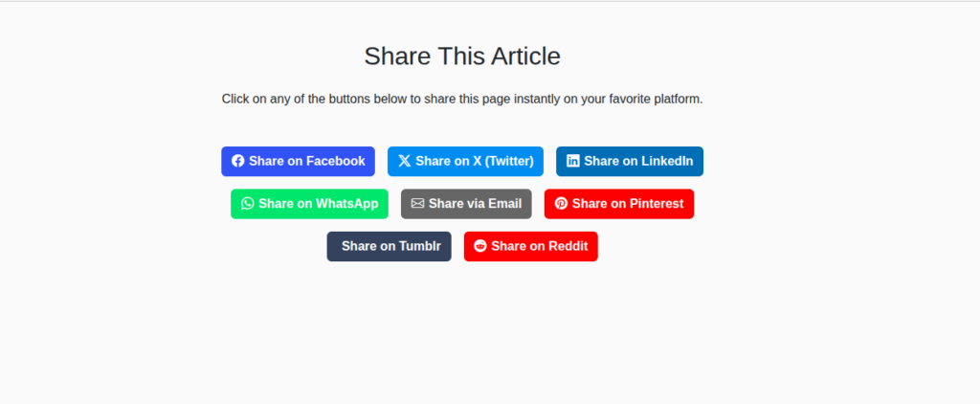
Task: Click the Pinterest logo icon
Action: click(x=561, y=204)
